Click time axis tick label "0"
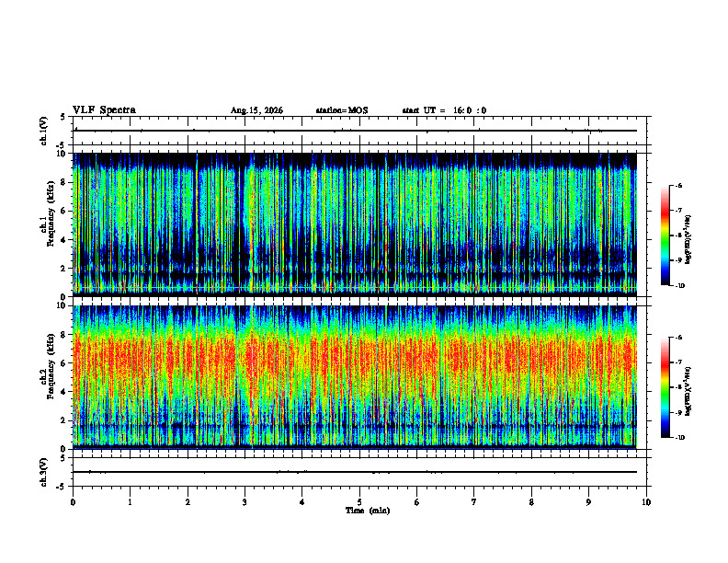The image size is (728, 563). (x=73, y=502)
